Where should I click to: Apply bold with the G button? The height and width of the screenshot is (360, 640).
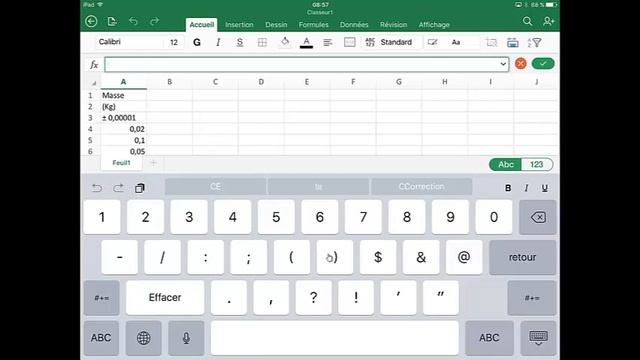[x=197, y=42]
